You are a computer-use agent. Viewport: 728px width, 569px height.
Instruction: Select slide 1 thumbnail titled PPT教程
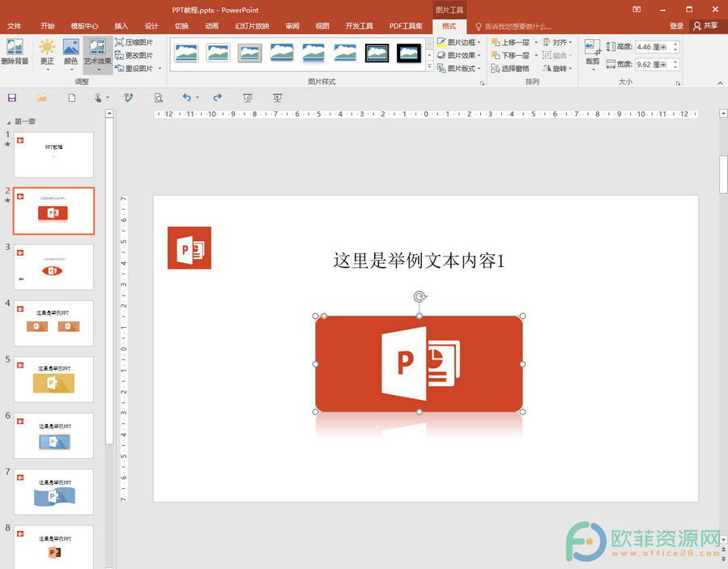[x=54, y=155]
